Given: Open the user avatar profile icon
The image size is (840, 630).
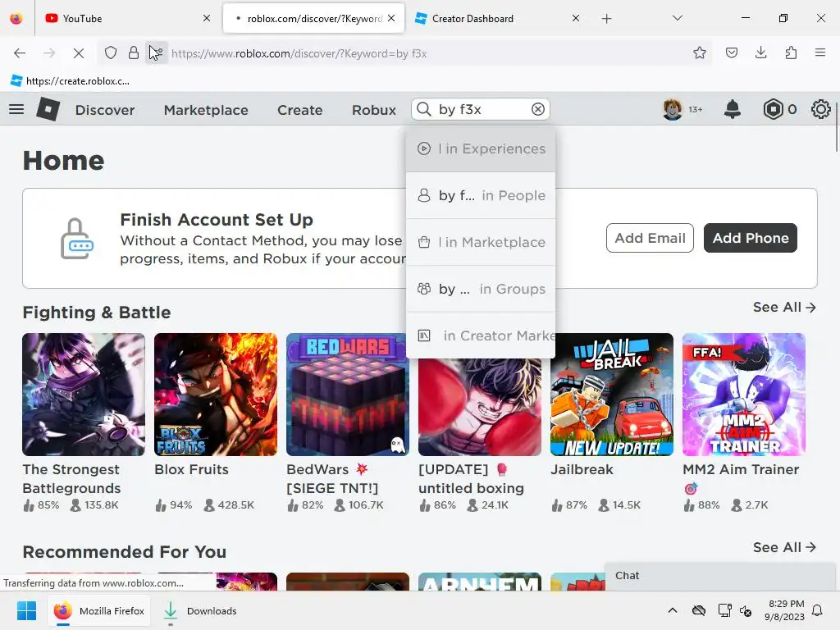Looking at the screenshot, I should pyautogui.click(x=673, y=109).
